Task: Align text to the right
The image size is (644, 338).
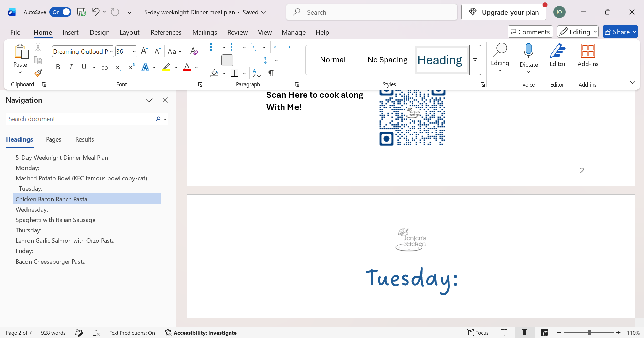Action: coord(240,60)
